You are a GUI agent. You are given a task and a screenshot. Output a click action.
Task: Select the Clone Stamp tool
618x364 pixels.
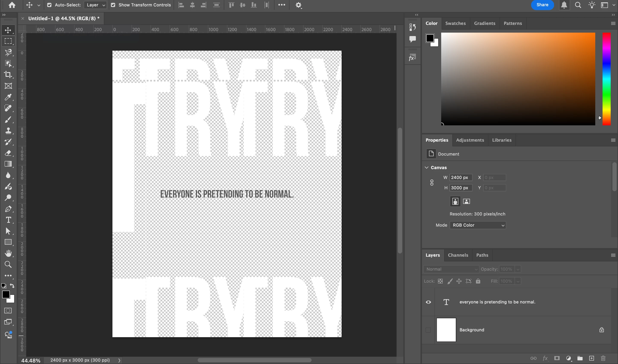(8, 131)
